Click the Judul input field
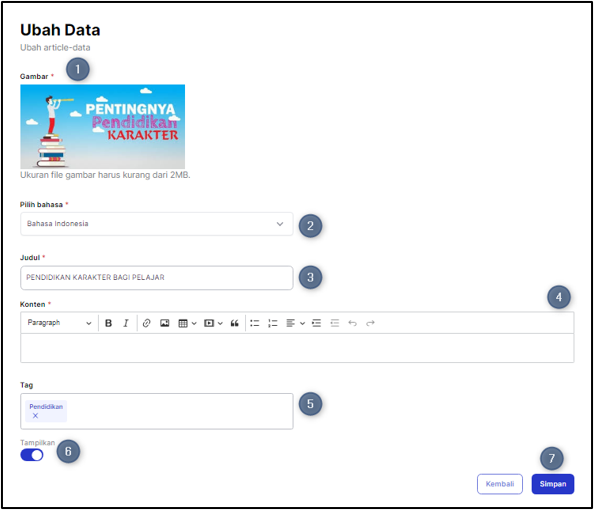 click(x=157, y=278)
